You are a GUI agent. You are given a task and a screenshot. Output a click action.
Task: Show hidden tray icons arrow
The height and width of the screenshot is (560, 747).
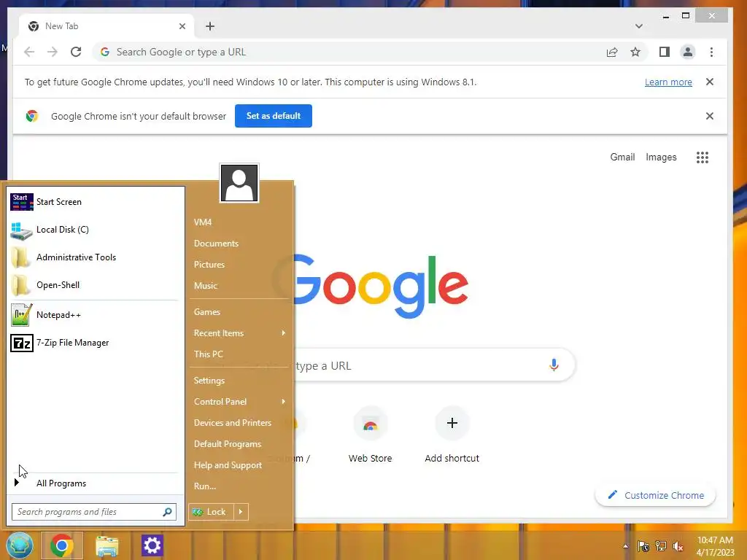[x=625, y=546]
